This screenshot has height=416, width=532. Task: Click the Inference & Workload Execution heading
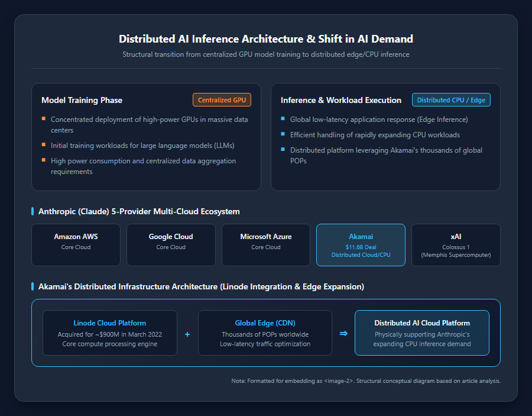pyautogui.click(x=341, y=100)
